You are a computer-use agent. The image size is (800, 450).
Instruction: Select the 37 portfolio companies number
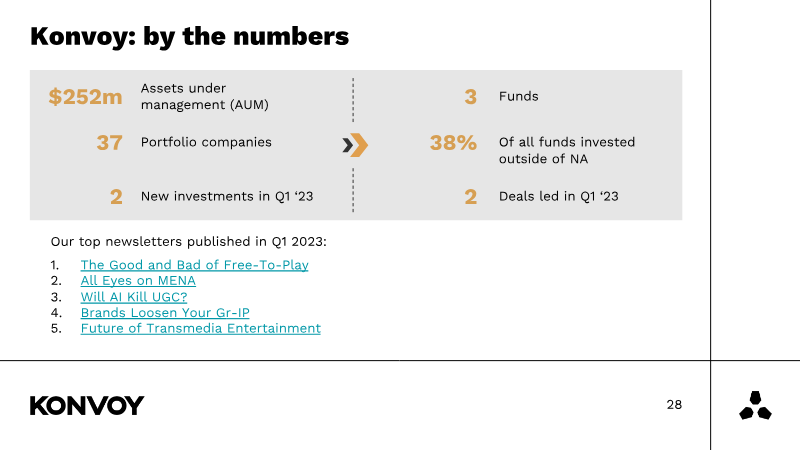tap(109, 142)
